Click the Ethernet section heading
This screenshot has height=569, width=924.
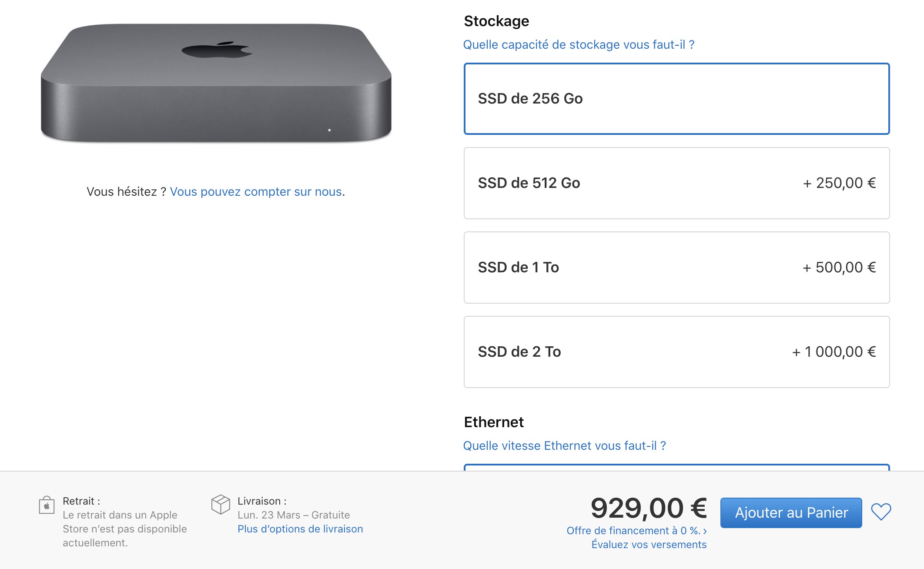494,422
